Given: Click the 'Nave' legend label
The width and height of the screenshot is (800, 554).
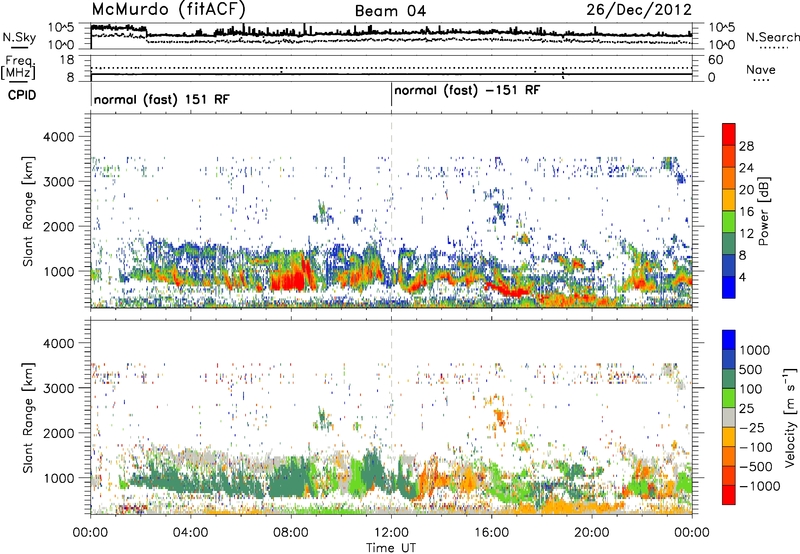Looking at the screenshot, I should point(761,69).
